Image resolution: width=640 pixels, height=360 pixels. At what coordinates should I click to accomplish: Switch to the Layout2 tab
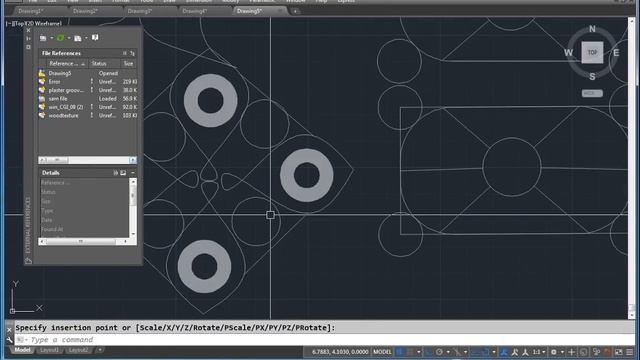tap(78, 350)
